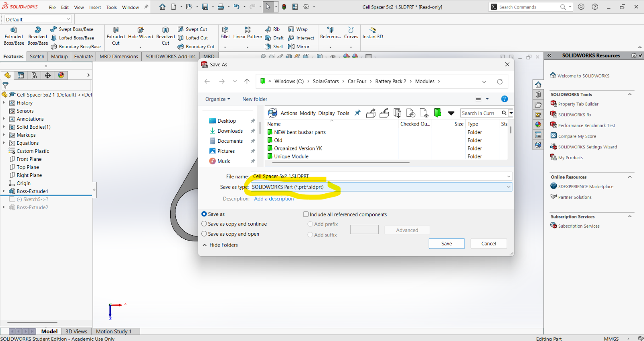The height and width of the screenshot is (341, 644).
Task: Switch to the Motion Study 1 tab
Action: pyautogui.click(x=114, y=331)
